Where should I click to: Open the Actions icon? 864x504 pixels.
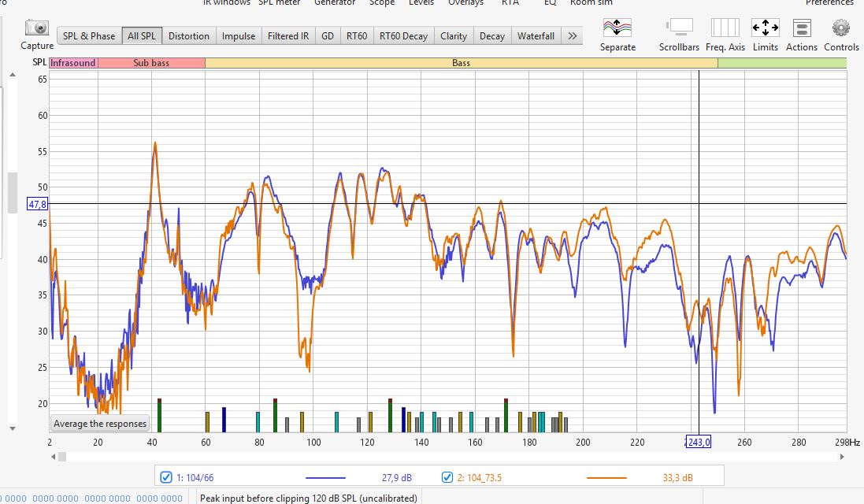(x=802, y=28)
